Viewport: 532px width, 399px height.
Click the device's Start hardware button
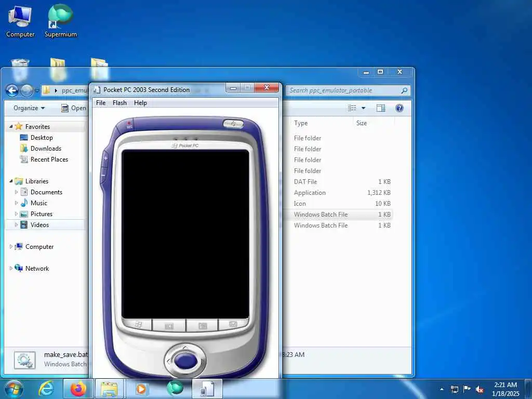coord(137,325)
